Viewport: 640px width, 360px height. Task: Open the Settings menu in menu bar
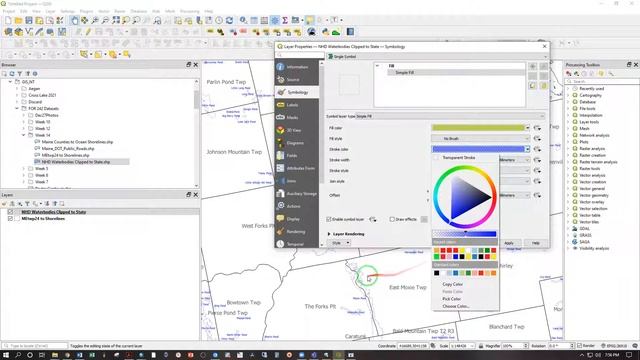[68, 11]
